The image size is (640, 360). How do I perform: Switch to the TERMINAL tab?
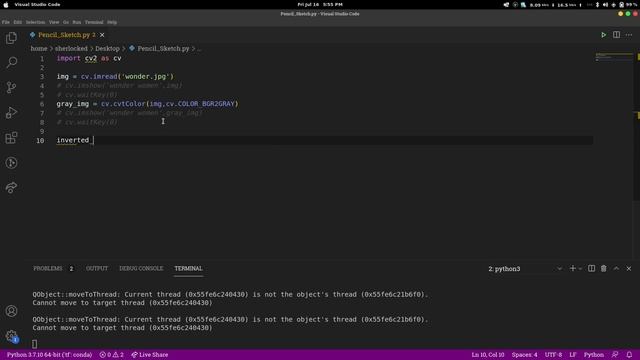click(x=189, y=269)
